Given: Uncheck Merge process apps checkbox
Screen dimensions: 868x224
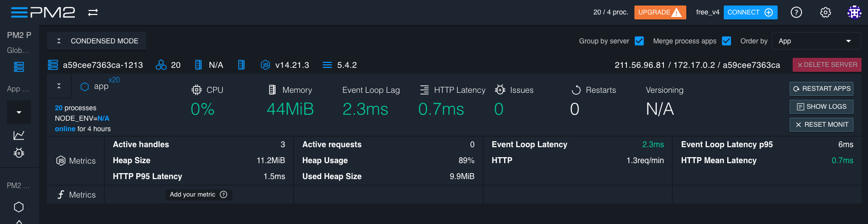Looking at the screenshot, I should click(726, 41).
